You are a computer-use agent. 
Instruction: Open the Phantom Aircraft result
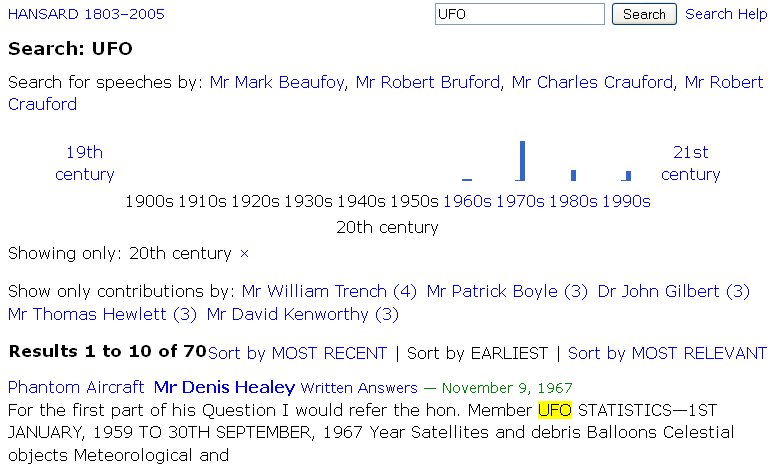(x=76, y=387)
